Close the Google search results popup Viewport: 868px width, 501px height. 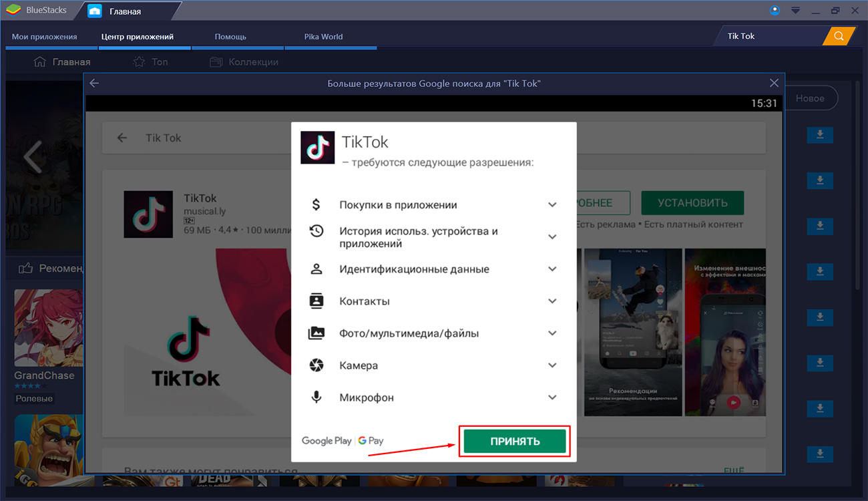774,83
